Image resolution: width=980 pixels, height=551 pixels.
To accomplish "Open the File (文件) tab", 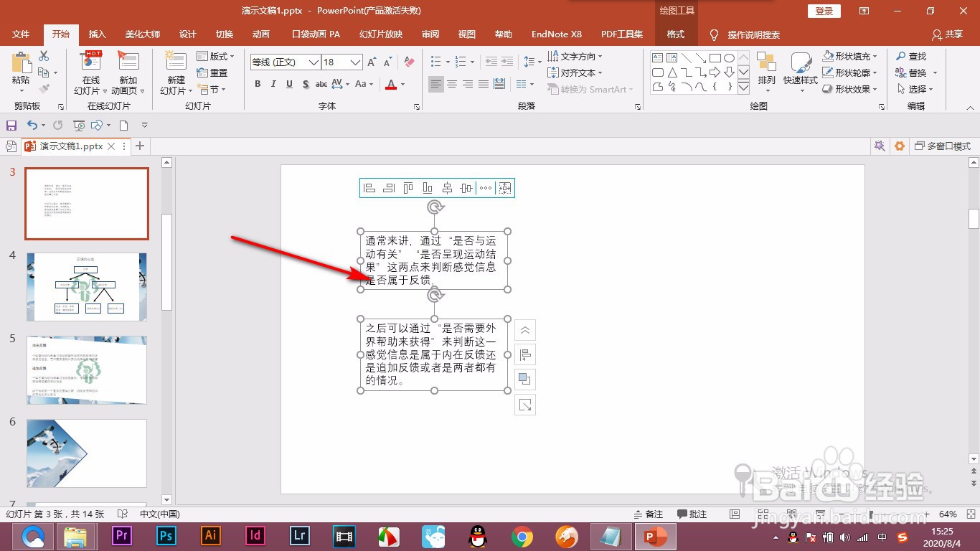I will coord(21,34).
